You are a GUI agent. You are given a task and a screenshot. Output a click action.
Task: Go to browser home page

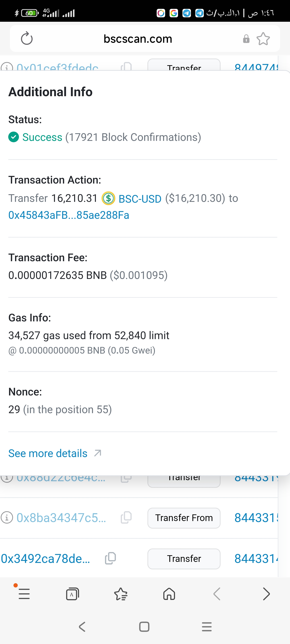point(169,594)
